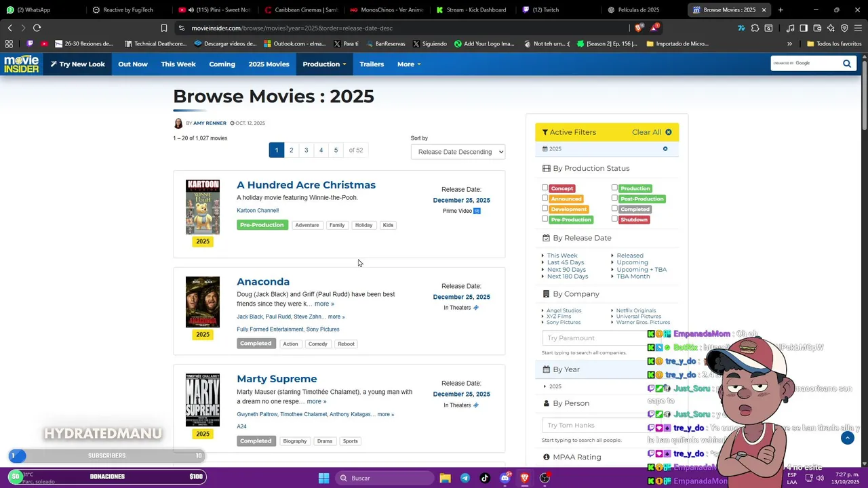This screenshot has width=868, height=488.
Task: Open the Release Date Descending sort dropdown
Action: tap(458, 152)
